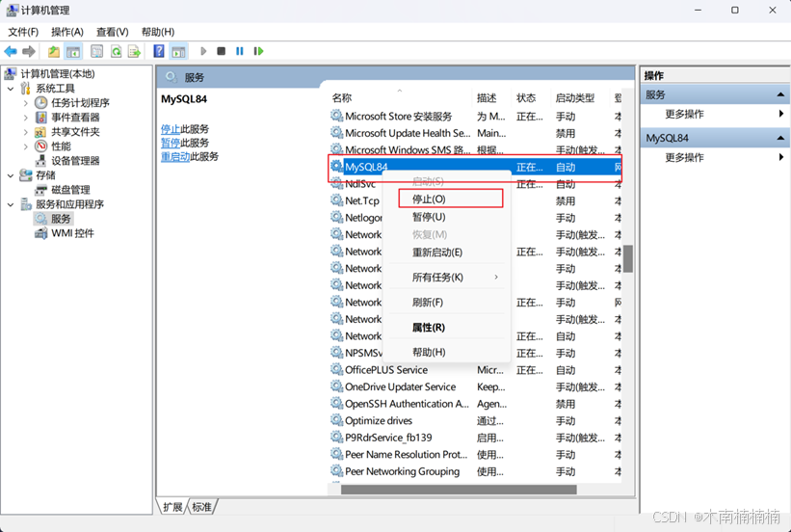The height and width of the screenshot is (532, 791).
Task: Open Help via the question mark icon
Action: click(159, 51)
